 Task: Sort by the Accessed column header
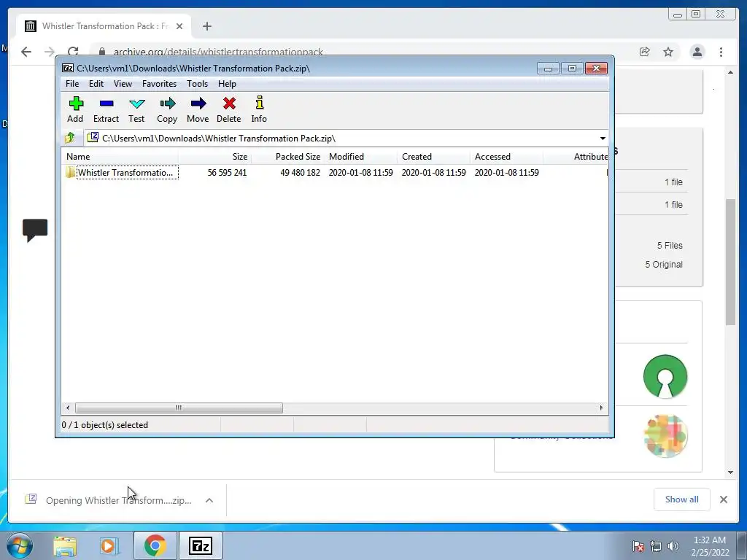tap(506, 157)
